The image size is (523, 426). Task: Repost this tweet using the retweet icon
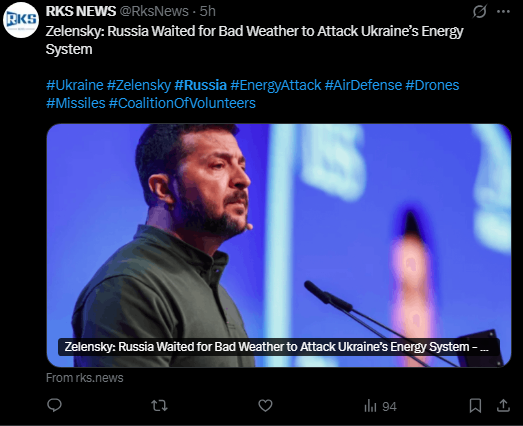(x=159, y=406)
